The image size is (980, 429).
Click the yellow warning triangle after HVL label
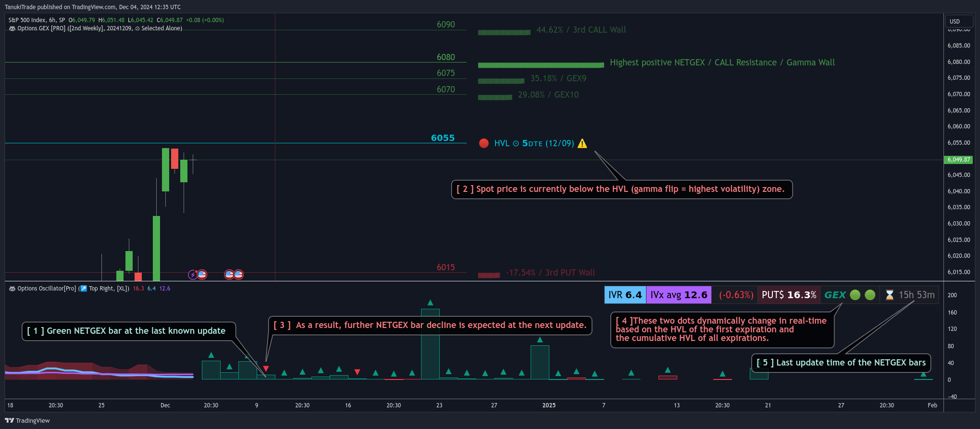[x=582, y=143]
